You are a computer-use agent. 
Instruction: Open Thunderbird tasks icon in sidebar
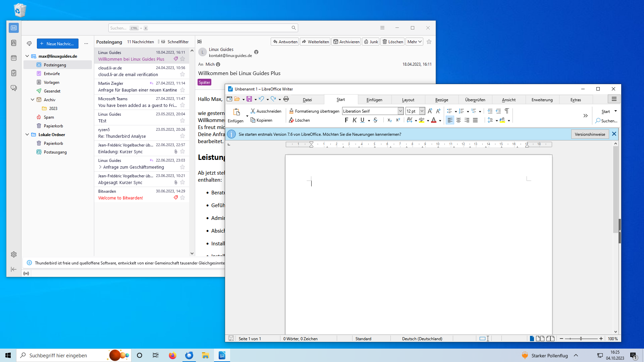coord(14,73)
